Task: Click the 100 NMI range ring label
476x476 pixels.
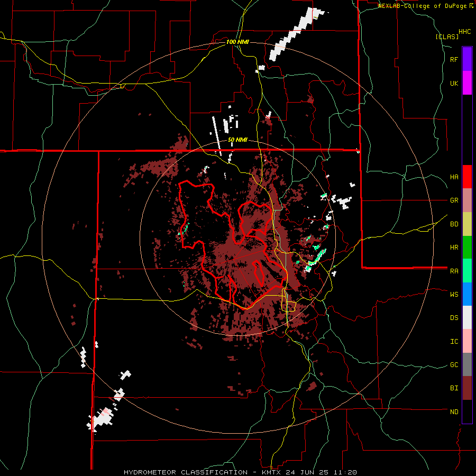Action: 237,42
